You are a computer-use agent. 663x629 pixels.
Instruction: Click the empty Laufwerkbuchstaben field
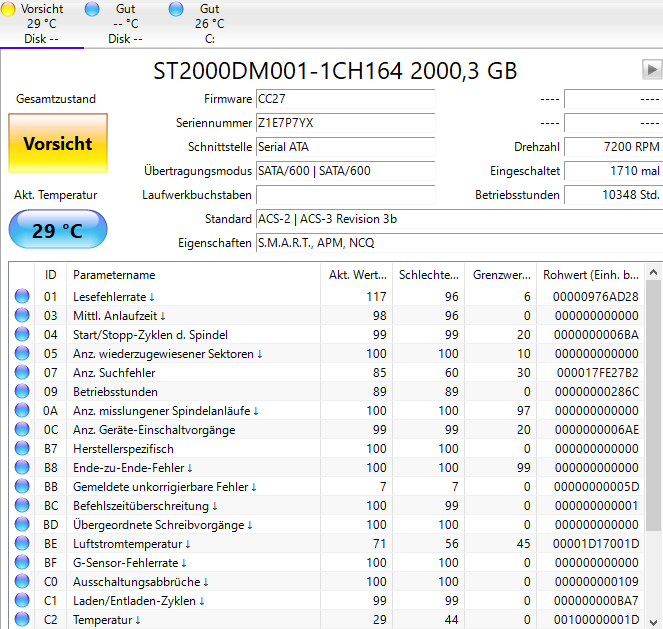click(345, 195)
